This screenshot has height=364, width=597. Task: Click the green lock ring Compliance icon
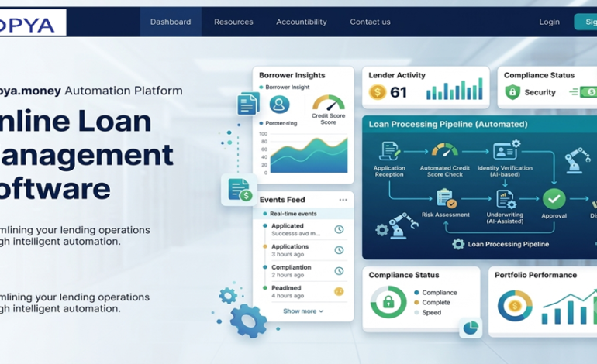point(388,302)
